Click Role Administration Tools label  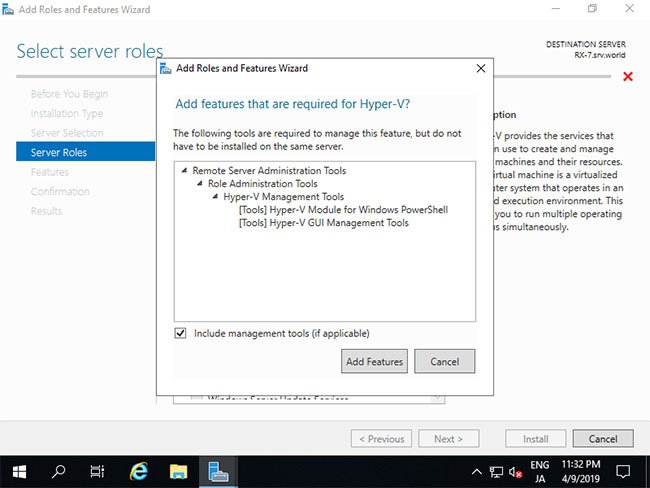[x=263, y=183]
